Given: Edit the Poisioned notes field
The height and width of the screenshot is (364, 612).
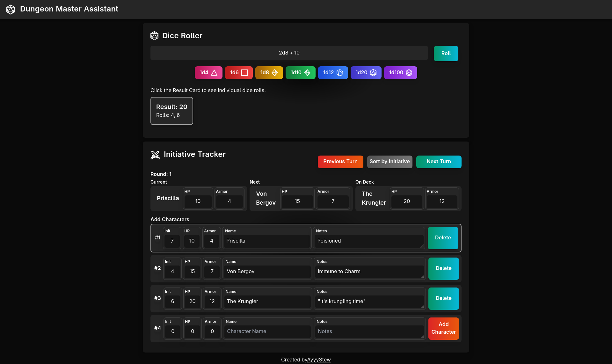Looking at the screenshot, I should [x=369, y=241].
